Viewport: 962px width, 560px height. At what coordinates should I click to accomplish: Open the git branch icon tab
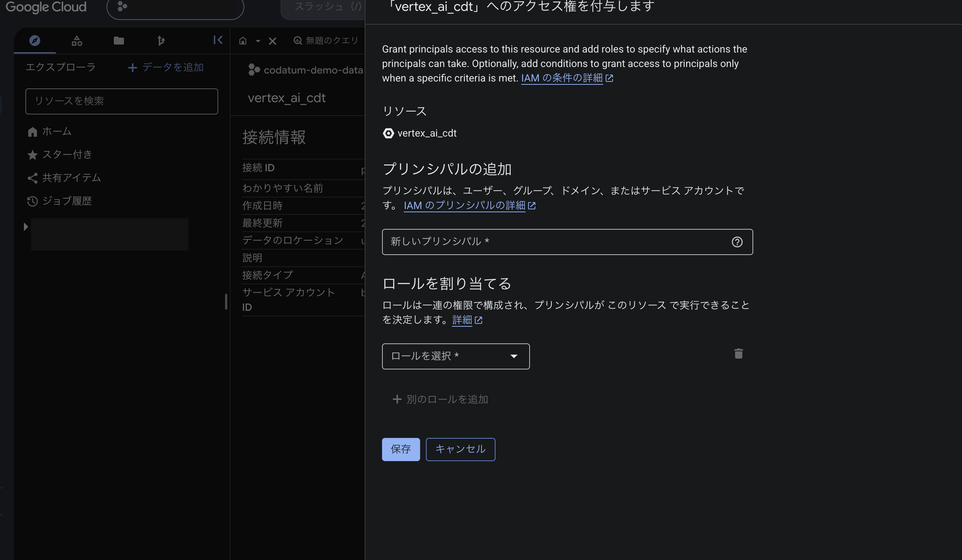(x=161, y=41)
